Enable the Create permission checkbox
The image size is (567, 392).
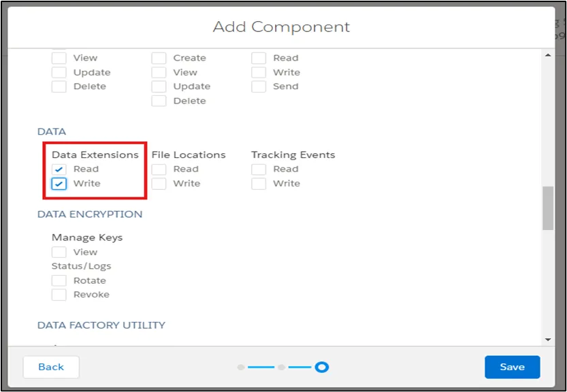159,58
